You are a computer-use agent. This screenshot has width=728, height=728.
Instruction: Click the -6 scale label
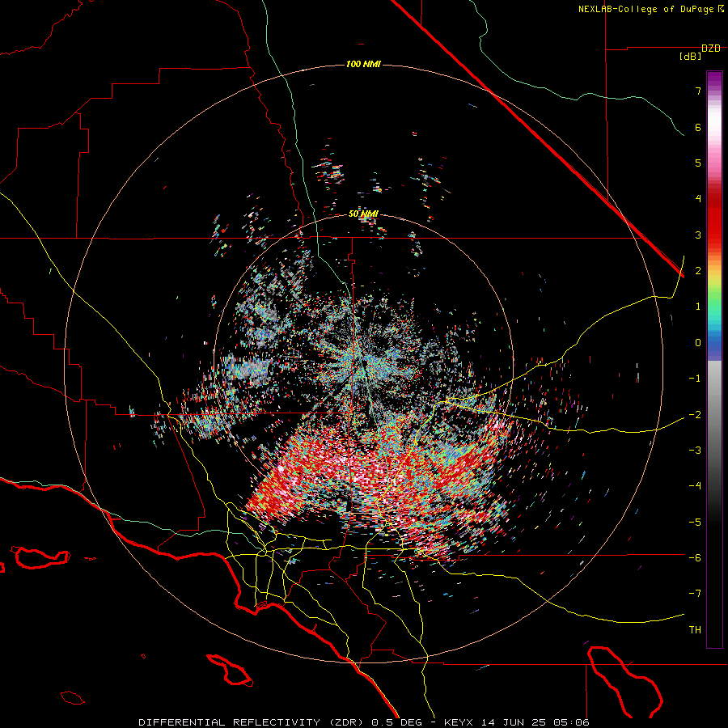pyautogui.click(x=695, y=558)
